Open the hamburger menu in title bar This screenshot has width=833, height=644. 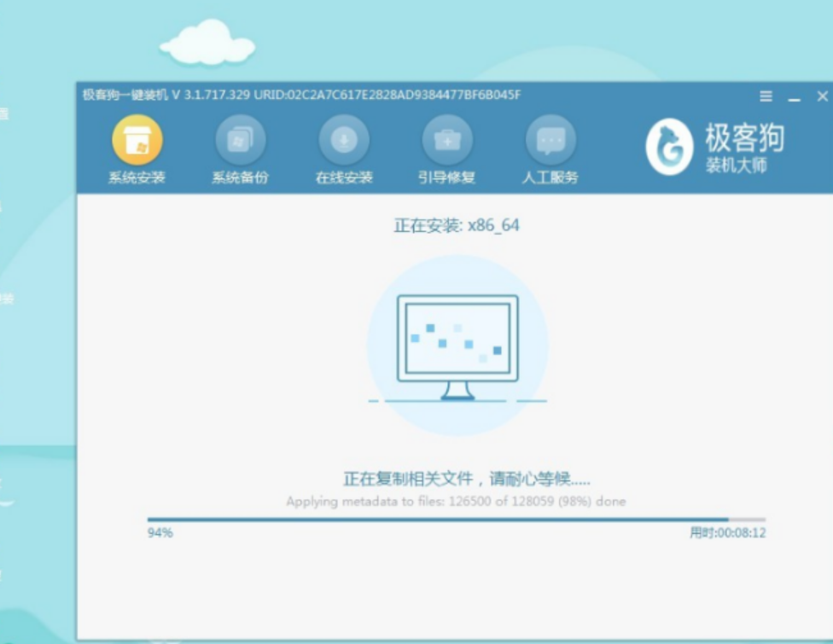[766, 96]
